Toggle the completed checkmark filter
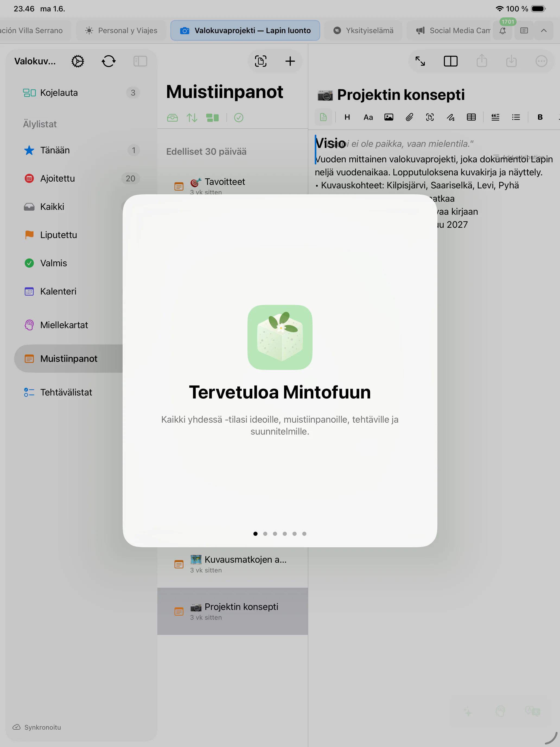The width and height of the screenshot is (560, 747). (239, 118)
